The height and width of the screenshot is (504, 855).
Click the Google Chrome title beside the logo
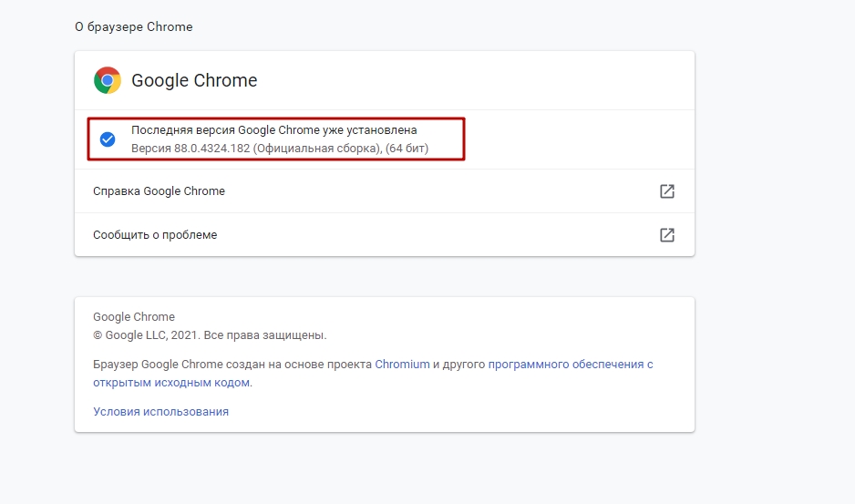(x=194, y=80)
